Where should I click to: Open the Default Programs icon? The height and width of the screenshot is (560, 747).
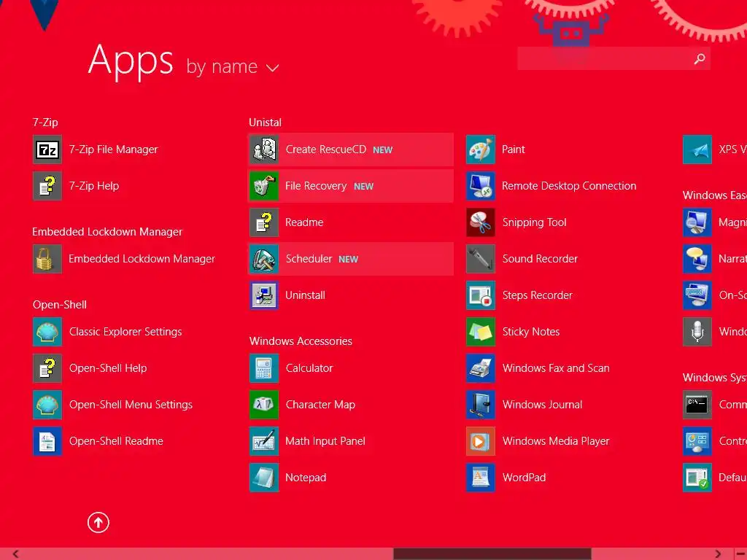coord(697,478)
